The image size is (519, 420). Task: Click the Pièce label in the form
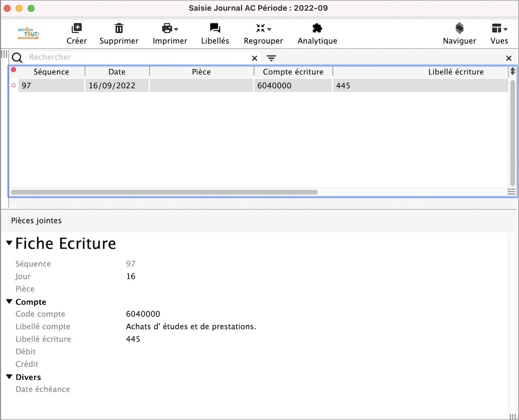click(25, 289)
